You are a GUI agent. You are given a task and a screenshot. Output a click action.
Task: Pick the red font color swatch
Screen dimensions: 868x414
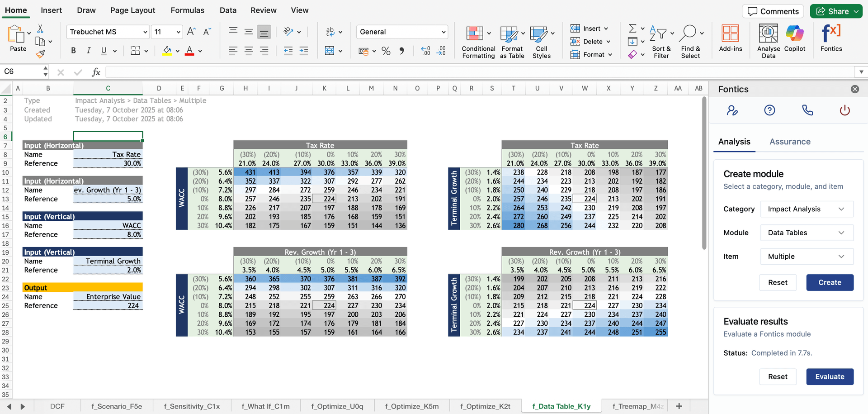[x=189, y=53]
